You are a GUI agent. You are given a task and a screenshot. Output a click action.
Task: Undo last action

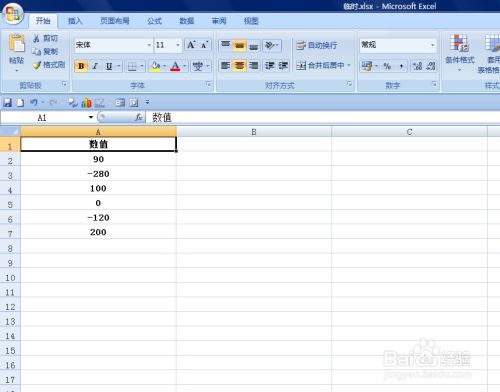tap(34, 103)
